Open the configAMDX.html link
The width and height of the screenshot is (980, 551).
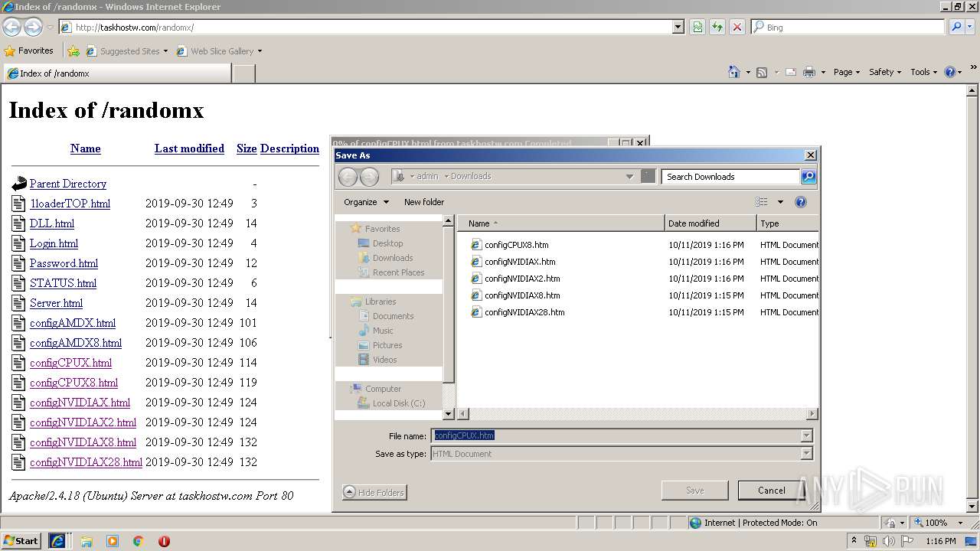click(73, 323)
